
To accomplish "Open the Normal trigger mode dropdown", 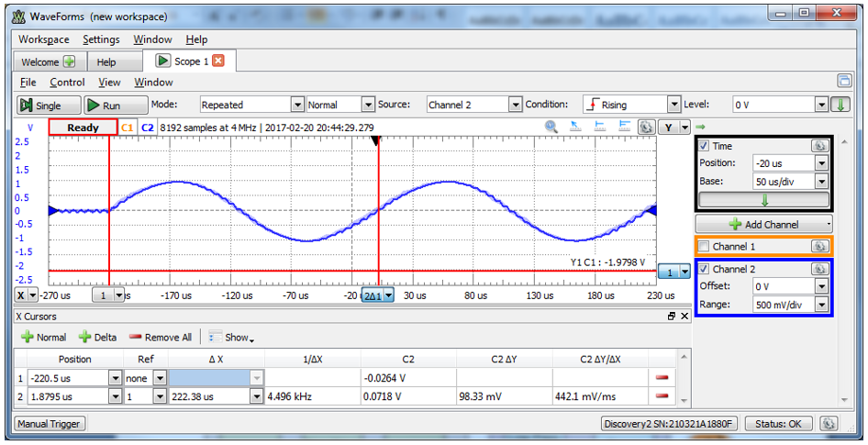I will tap(368, 105).
